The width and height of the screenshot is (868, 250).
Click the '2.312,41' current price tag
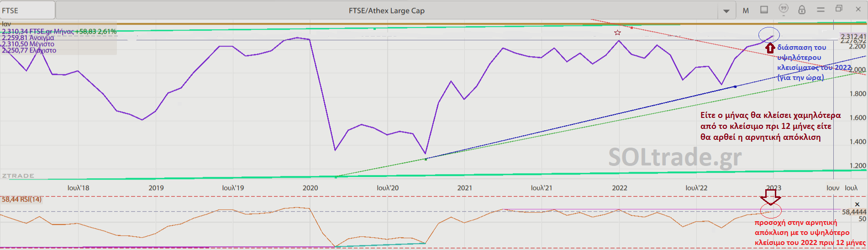click(853, 36)
